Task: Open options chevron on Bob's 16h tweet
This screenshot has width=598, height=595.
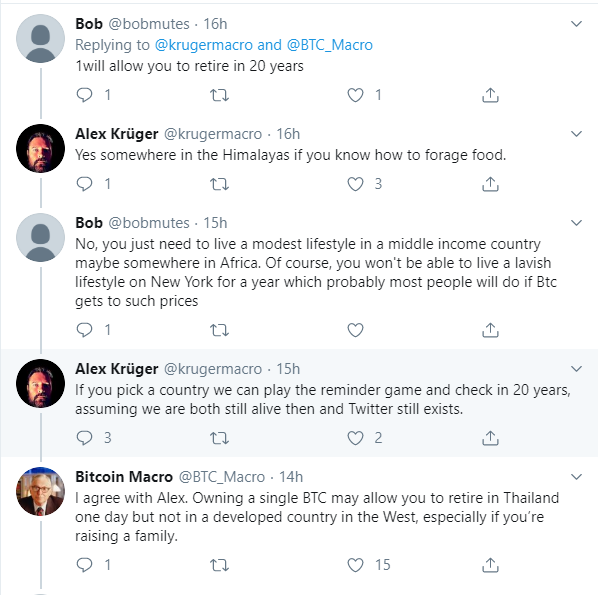Action: pos(576,24)
